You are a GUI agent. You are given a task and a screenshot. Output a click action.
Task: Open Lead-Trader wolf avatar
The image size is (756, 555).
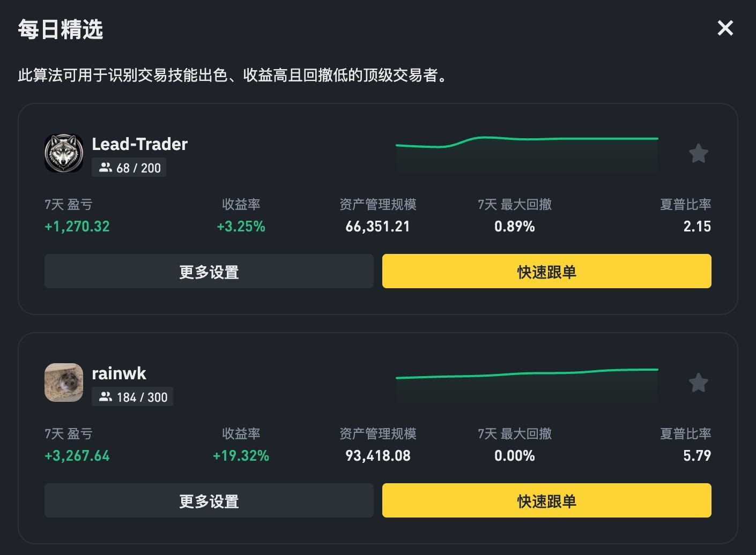tap(64, 153)
